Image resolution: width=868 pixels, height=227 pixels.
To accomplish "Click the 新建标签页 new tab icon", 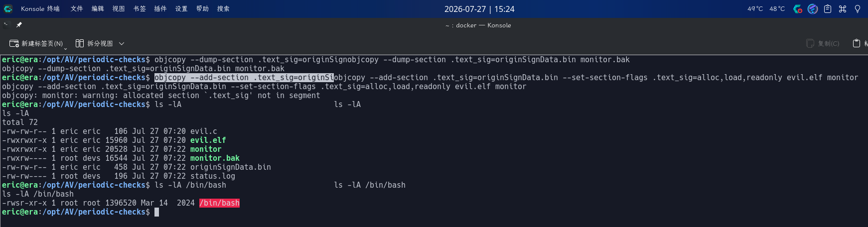I will (x=14, y=43).
